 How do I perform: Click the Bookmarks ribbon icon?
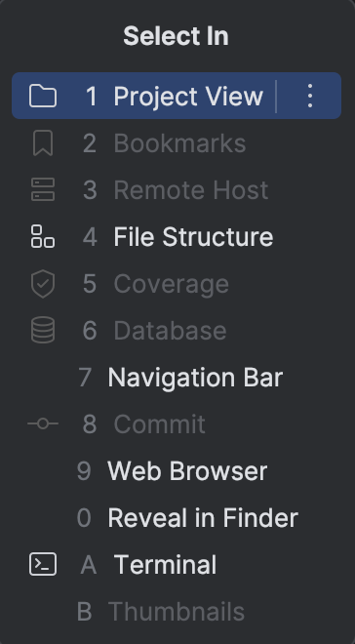pos(43,142)
